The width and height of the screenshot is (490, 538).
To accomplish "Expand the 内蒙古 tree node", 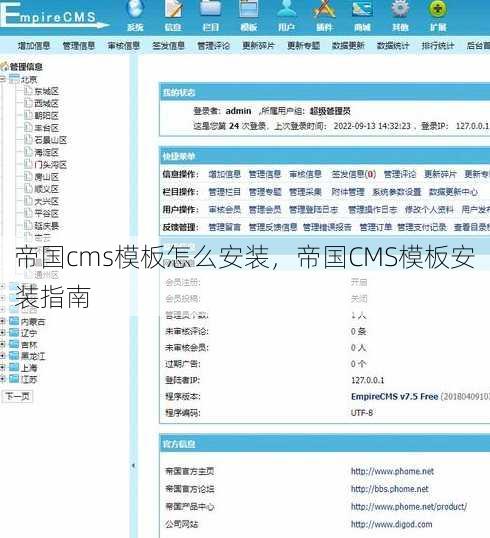I will (x=3, y=321).
